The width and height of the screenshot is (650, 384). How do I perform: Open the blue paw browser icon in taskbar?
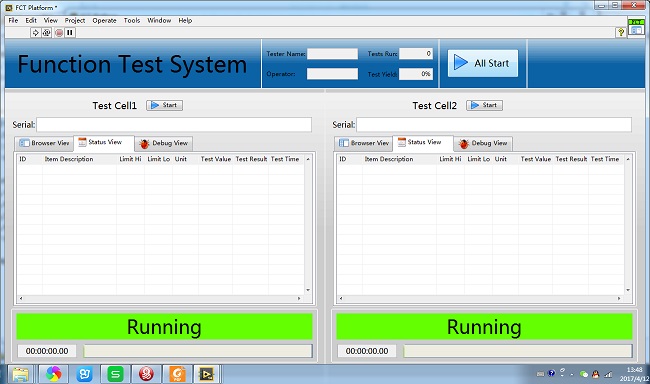click(x=84, y=374)
